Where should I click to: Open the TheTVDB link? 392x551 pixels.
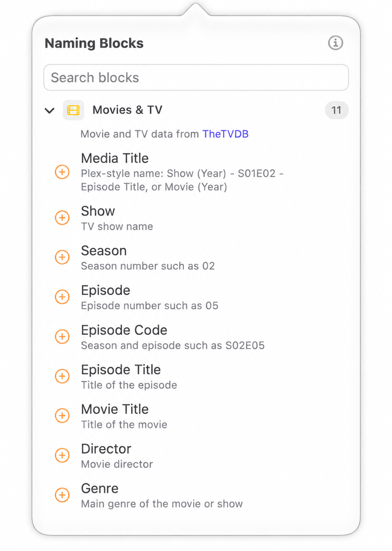pyautogui.click(x=225, y=134)
